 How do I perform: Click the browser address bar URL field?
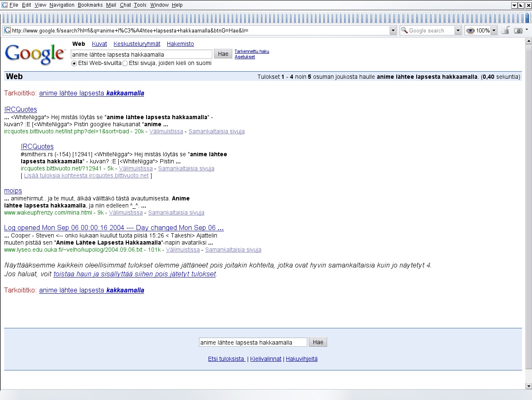coord(200,30)
